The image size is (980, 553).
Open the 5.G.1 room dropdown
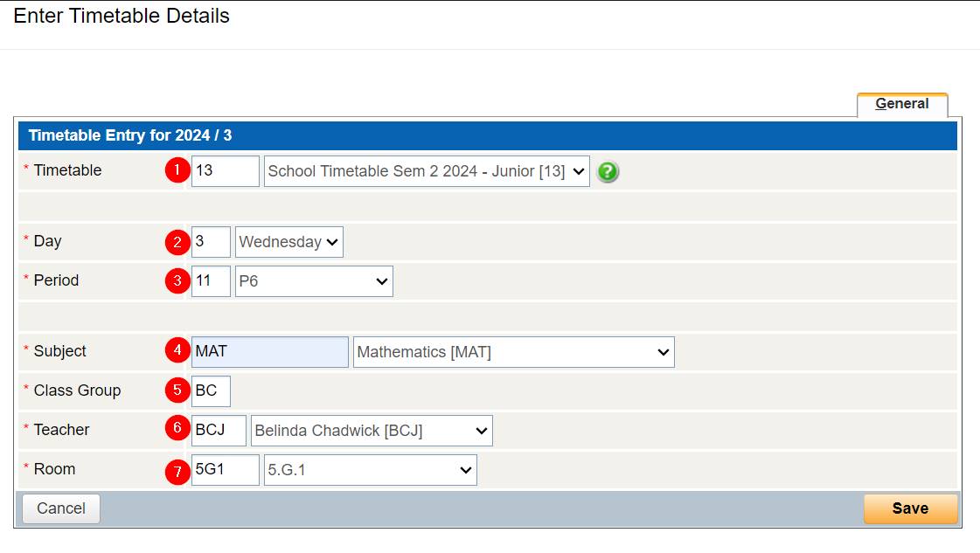(x=370, y=470)
